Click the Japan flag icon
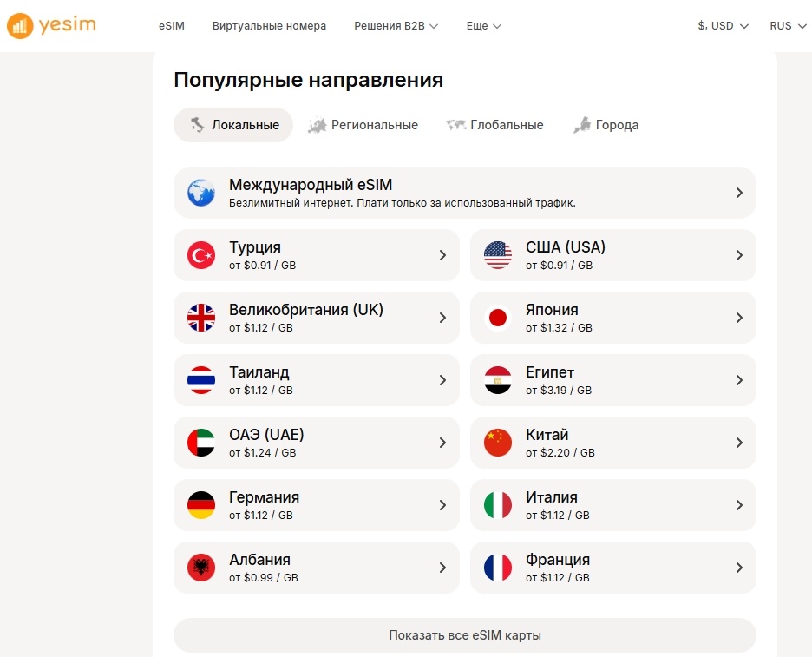Screen dimensions: 812x657 pyautogui.click(x=498, y=318)
